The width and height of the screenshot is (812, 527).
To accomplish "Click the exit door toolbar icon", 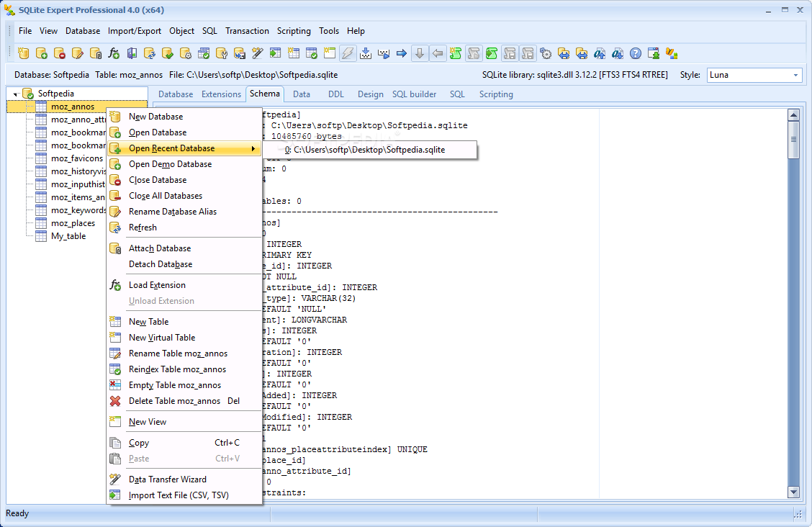I will (132, 53).
